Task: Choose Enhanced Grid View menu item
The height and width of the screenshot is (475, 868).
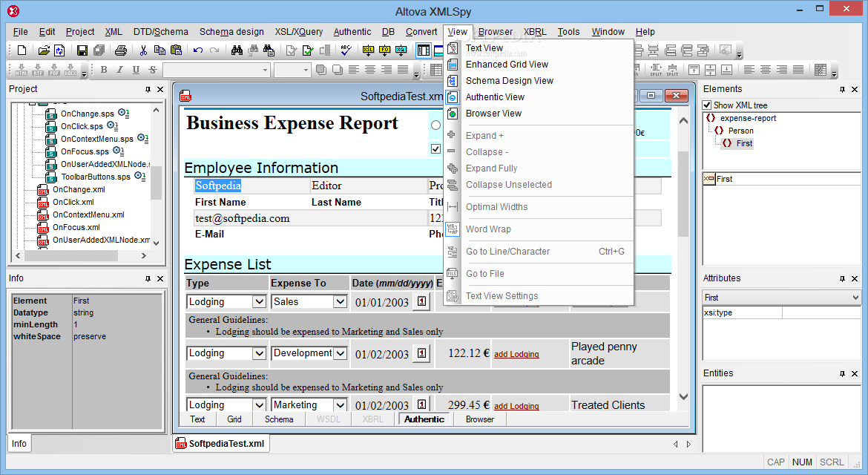Action: tap(507, 65)
